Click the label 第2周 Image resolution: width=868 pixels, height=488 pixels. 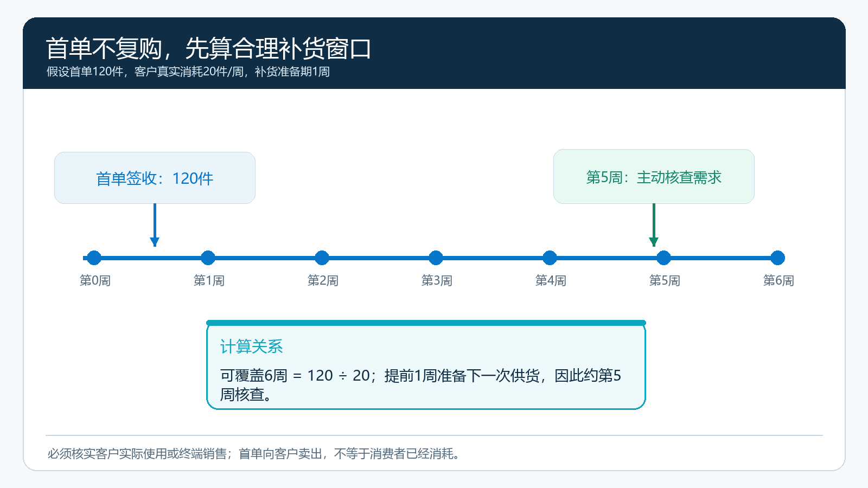[323, 280]
